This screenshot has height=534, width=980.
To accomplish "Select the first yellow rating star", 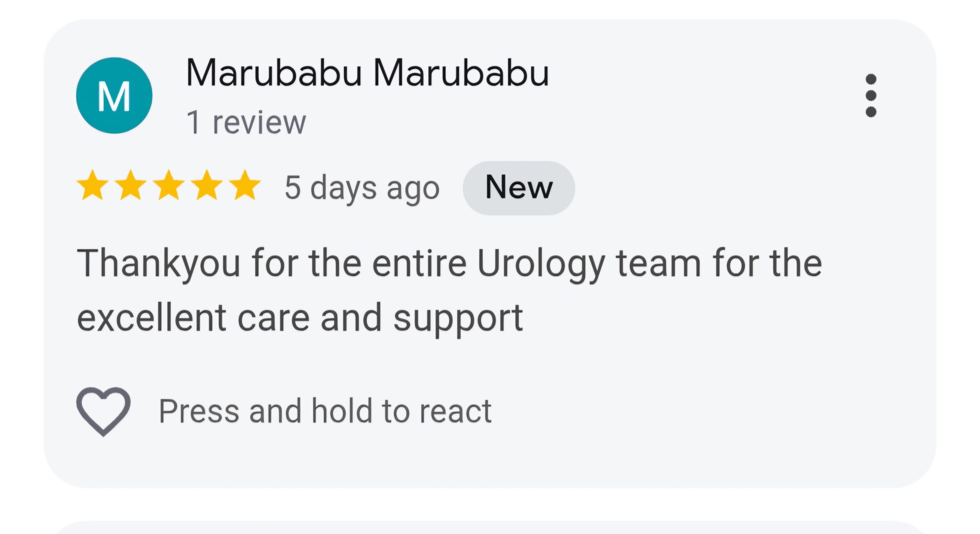I will [92, 185].
